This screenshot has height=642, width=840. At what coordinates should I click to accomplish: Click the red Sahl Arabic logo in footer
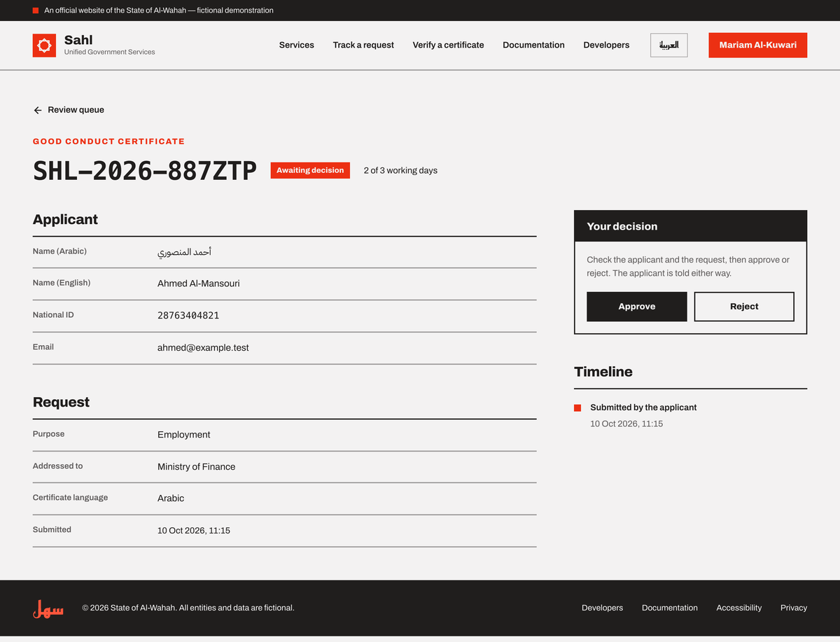[48, 608]
